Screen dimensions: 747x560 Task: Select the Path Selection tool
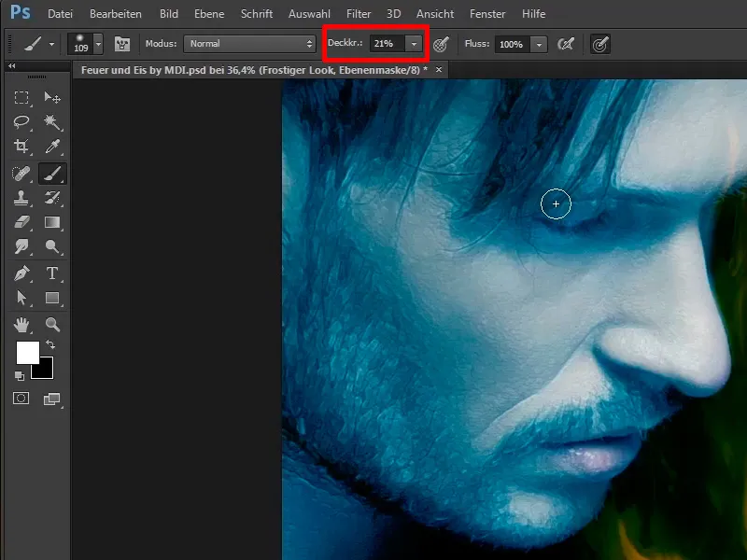(21, 298)
